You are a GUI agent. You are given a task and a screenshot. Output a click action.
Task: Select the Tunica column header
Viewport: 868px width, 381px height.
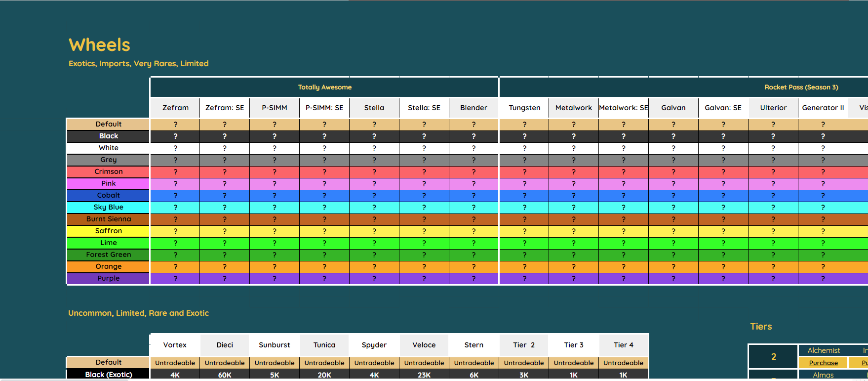tap(324, 345)
